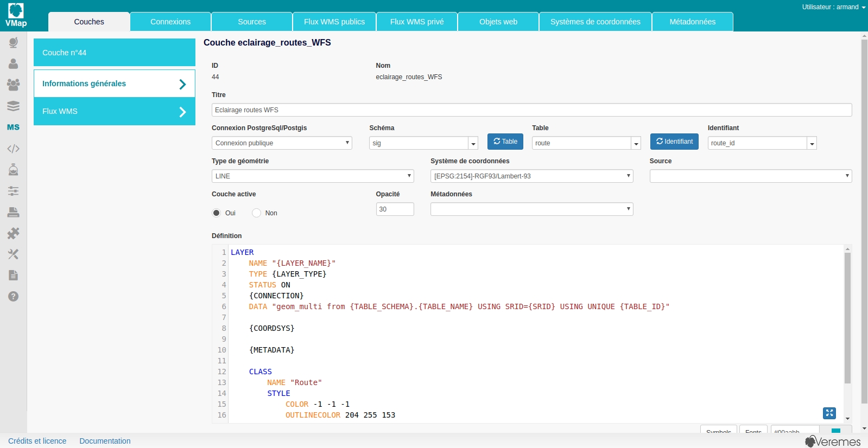Open the single user icon in sidebar
Viewport: 868px width, 448px height.
tap(14, 63)
